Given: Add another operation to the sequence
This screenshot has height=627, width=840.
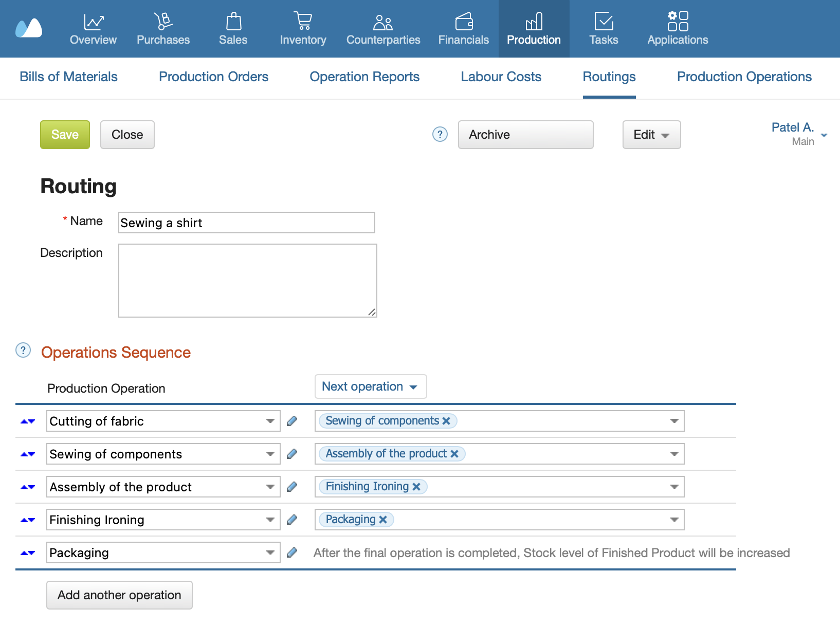Looking at the screenshot, I should coord(119,595).
